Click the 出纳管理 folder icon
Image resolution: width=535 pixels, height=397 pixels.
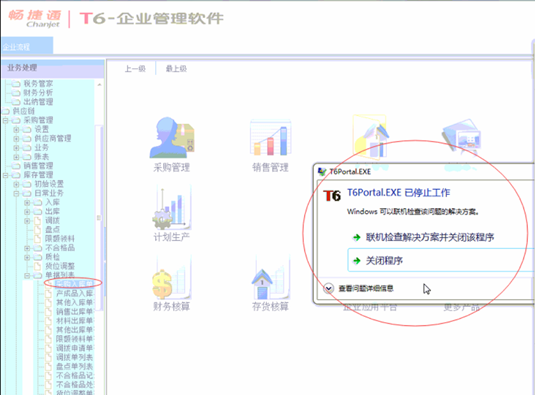tap(16, 102)
